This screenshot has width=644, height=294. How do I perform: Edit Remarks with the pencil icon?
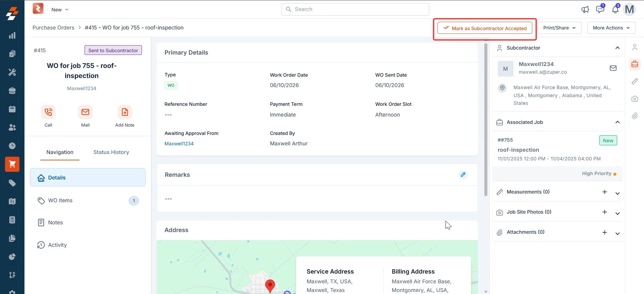(x=463, y=174)
